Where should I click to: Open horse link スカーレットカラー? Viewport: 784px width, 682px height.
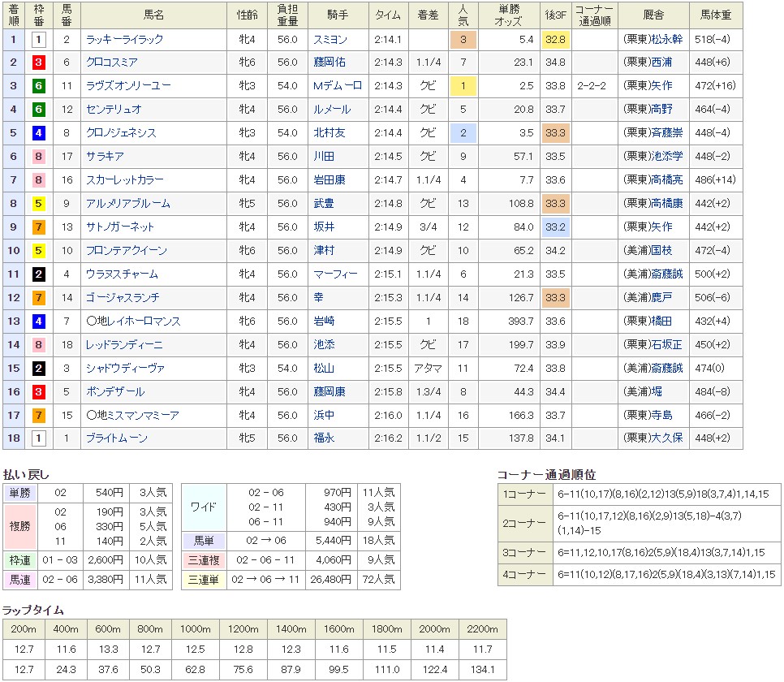[125, 180]
